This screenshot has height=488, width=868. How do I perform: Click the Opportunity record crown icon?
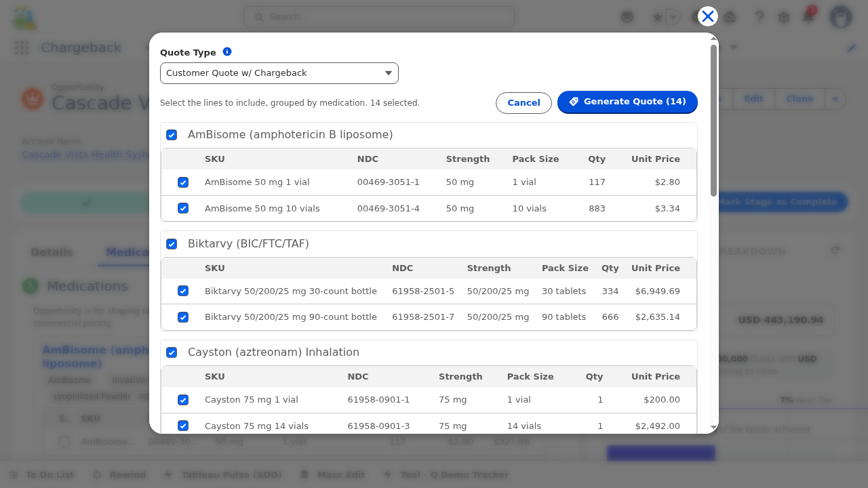[33, 99]
